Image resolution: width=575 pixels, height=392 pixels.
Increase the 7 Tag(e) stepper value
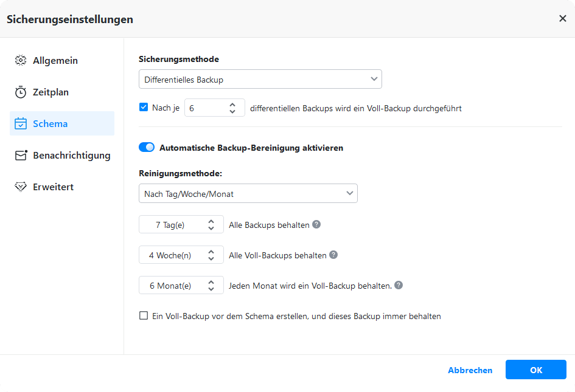point(211,221)
